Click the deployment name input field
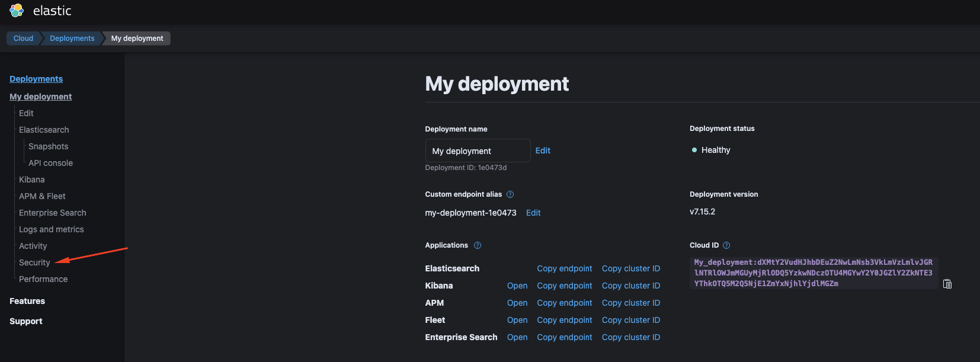Screen dimensions: 980x362 click(478, 150)
